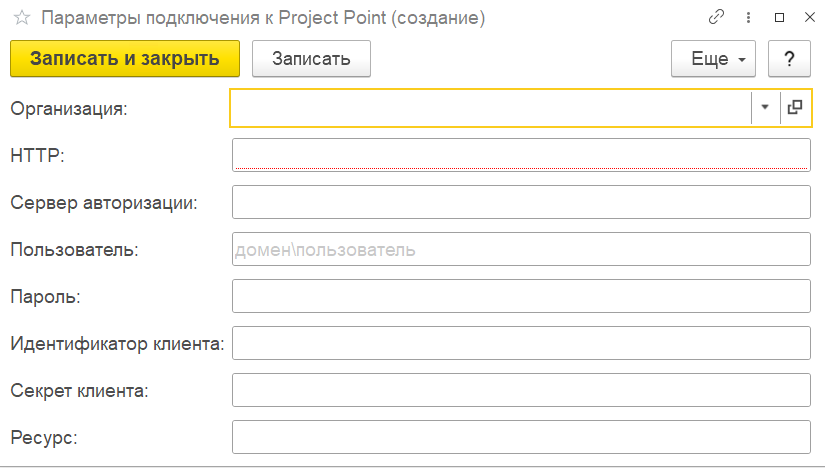Click the get-link chain icon
825x468 pixels.
coord(716,18)
